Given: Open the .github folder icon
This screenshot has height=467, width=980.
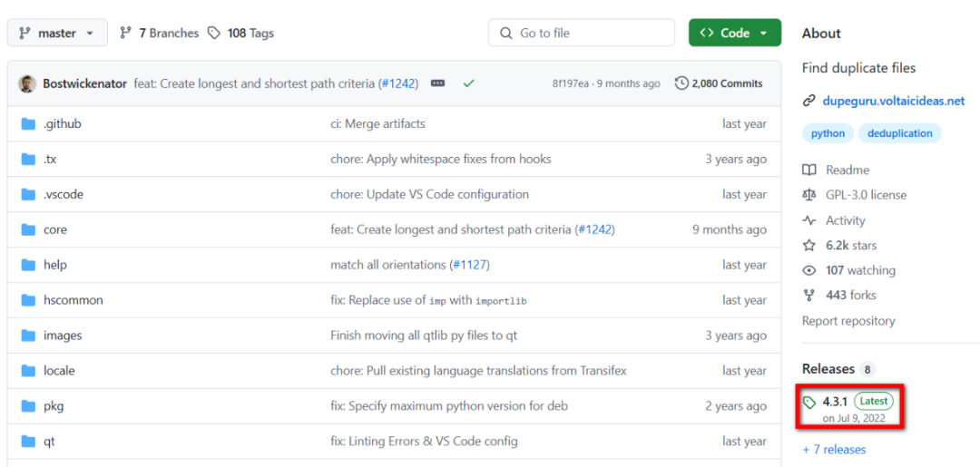Looking at the screenshot, I should pos(28,123).
